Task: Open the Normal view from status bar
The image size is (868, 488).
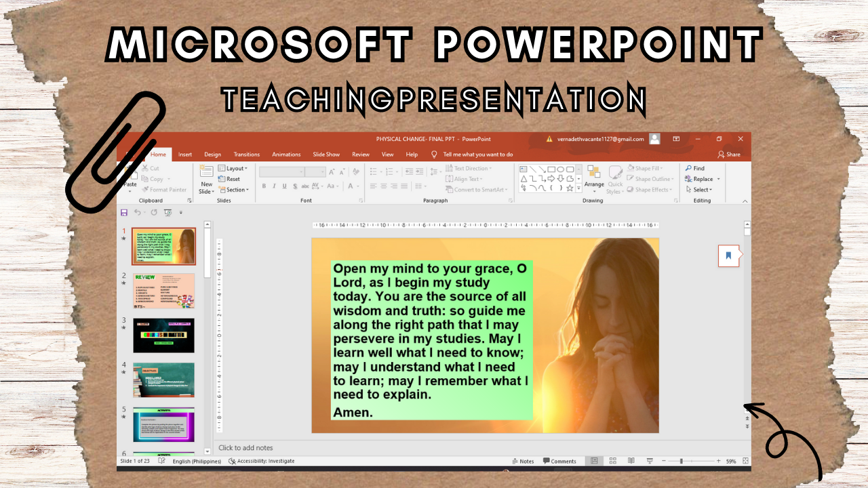Action: click(594, 461)
